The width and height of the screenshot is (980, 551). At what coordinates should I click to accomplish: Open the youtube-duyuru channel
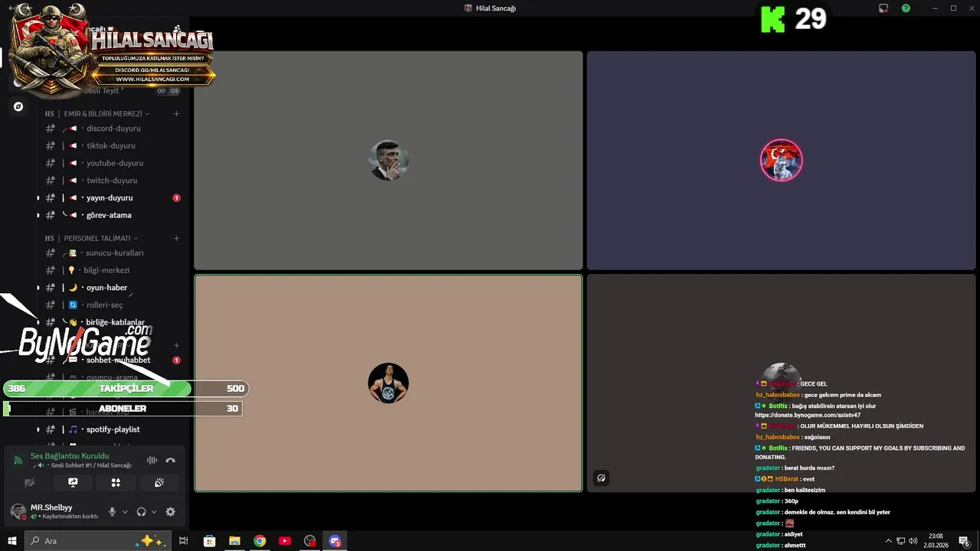[113, 163]
